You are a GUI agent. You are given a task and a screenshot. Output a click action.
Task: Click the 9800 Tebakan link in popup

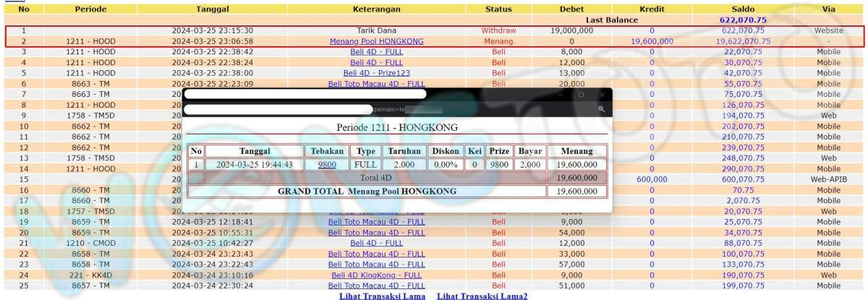pos(328,164)
